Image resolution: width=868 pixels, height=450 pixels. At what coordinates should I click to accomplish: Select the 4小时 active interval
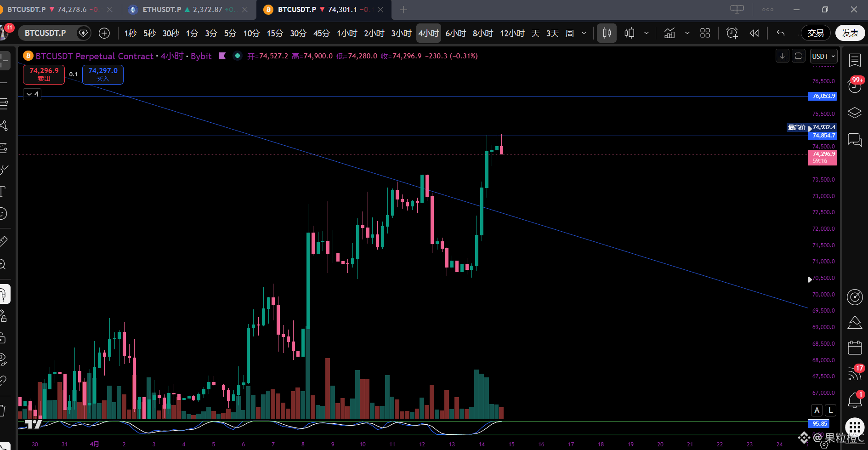pos(429,33)
